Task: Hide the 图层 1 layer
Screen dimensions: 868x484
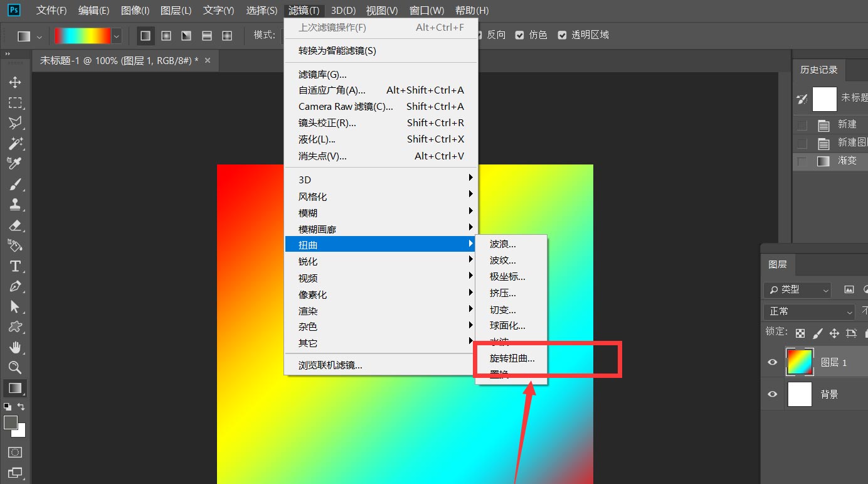Action: [773, 362]
